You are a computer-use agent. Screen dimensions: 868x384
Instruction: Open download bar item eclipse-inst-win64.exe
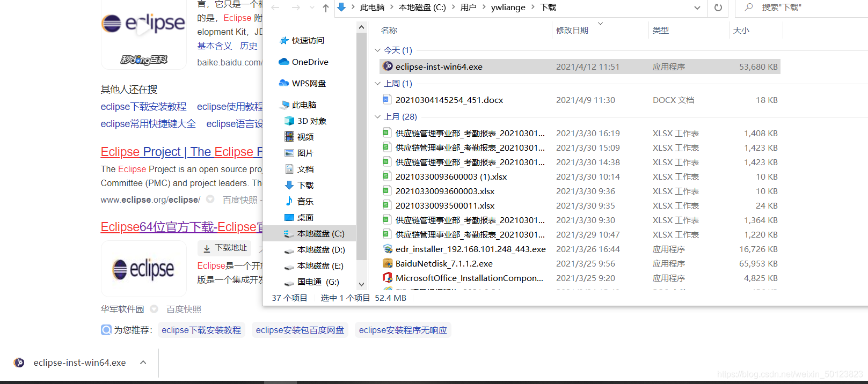79,363
